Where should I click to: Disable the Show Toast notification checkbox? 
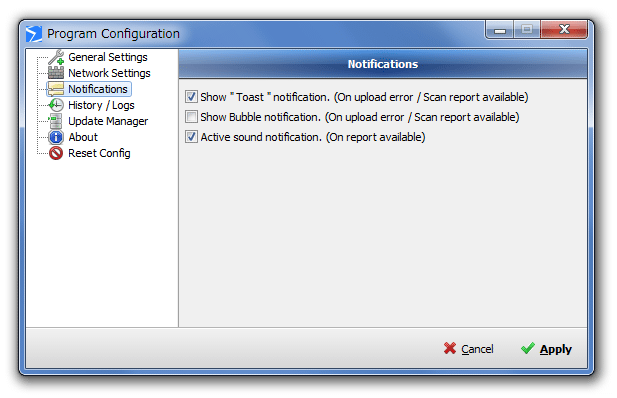point(191,97)
